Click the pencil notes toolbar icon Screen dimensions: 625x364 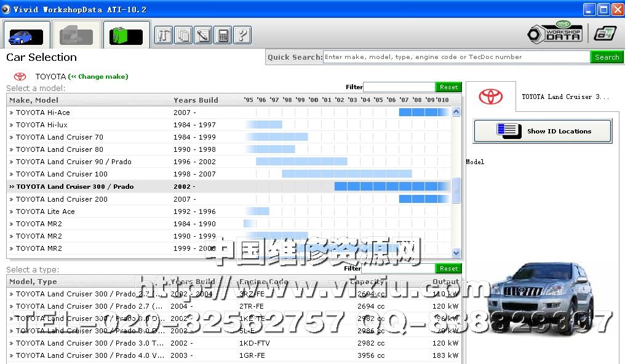coord(203,35)
